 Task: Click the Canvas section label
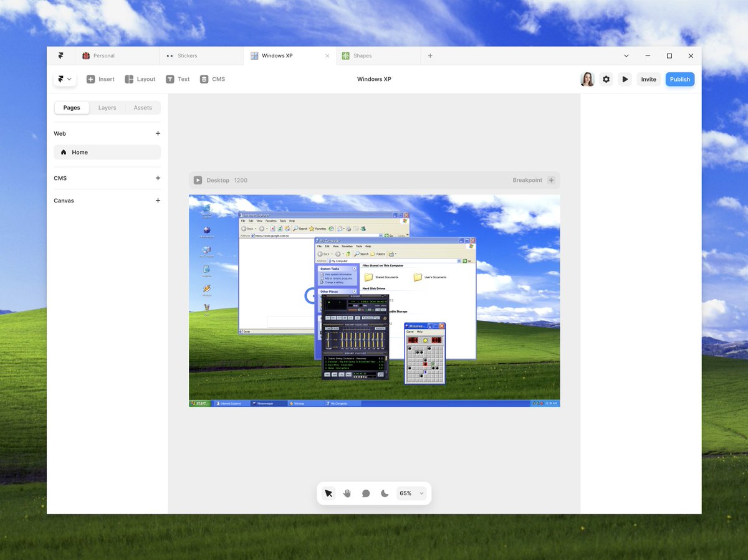64,201
